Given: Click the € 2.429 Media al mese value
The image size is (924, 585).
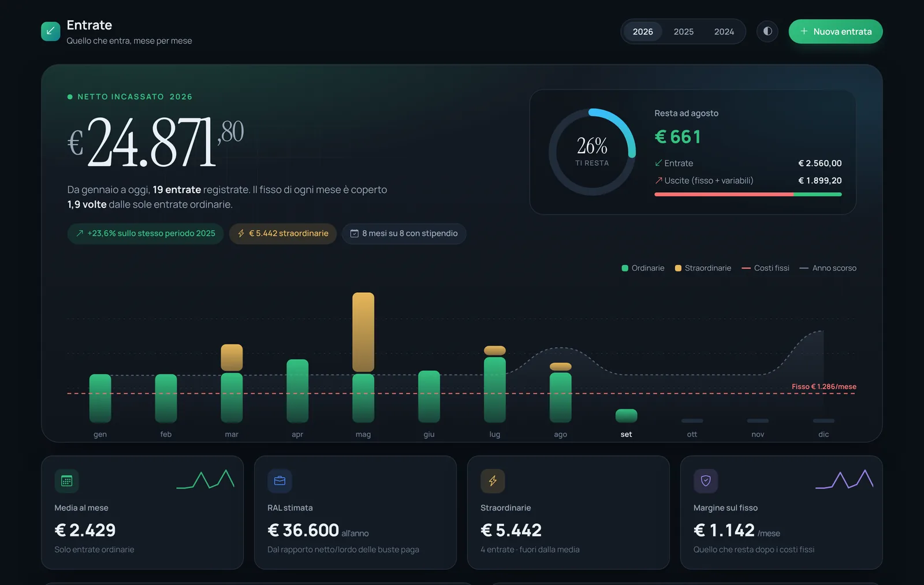Looking at the screenshot, I should coord(85,530).
